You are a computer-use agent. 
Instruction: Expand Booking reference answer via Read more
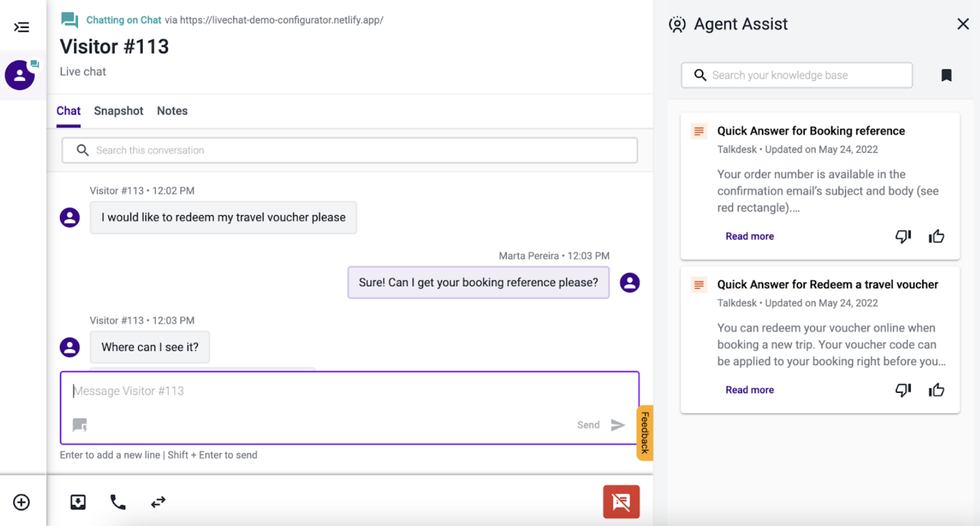[750, 236]
